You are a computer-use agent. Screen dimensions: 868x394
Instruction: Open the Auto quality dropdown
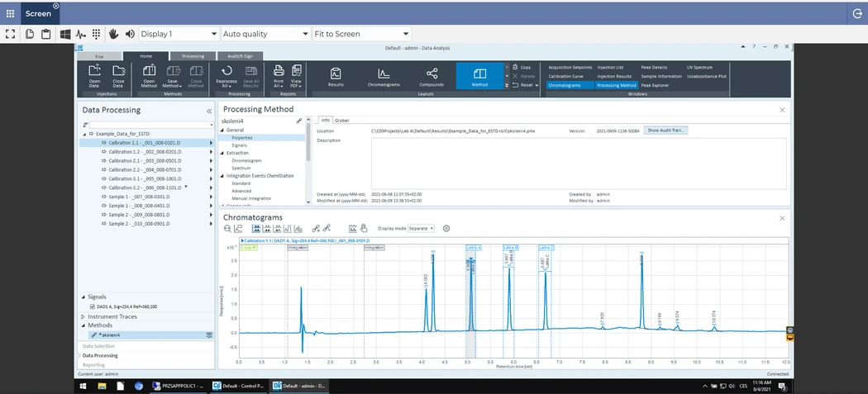pyautogui.click(x=265, y=34)
